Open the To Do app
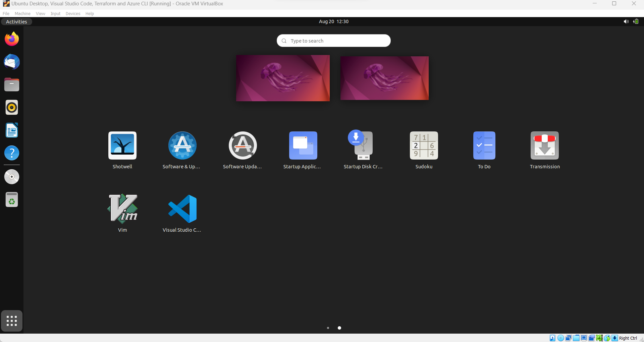This screenshot has height=342, width=644. point(484,146)
